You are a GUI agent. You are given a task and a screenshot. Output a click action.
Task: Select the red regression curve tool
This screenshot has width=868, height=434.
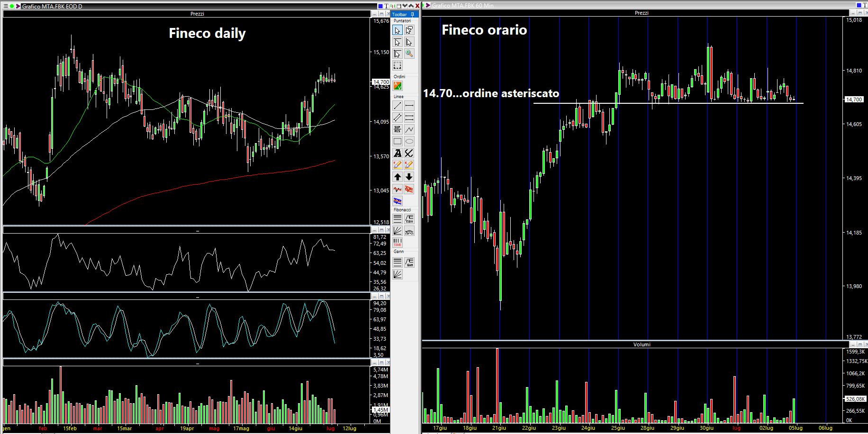tap(398, 189)
